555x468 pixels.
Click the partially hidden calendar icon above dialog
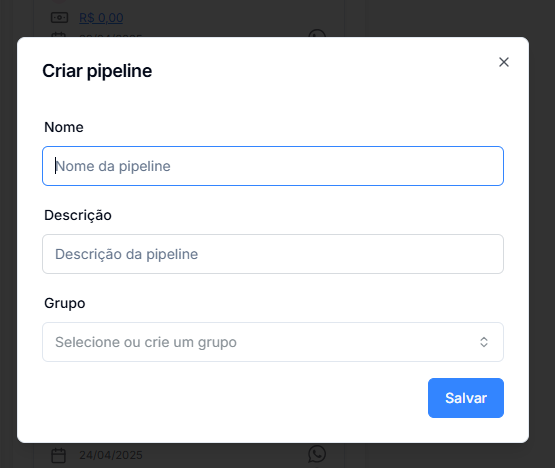click(x=58, y=35)
